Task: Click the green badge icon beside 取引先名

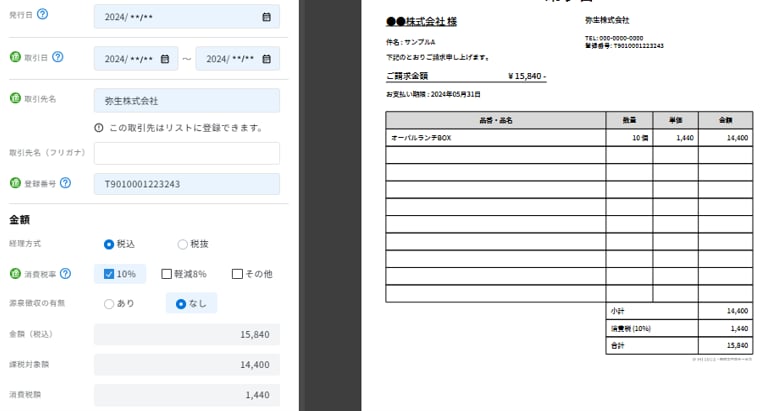Action: point(15,99)
